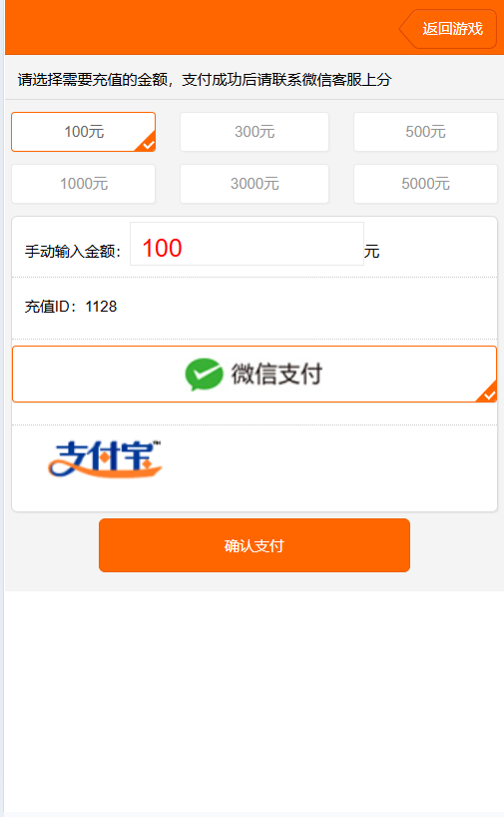Select the 100元 recharge amount

(83, 132)
